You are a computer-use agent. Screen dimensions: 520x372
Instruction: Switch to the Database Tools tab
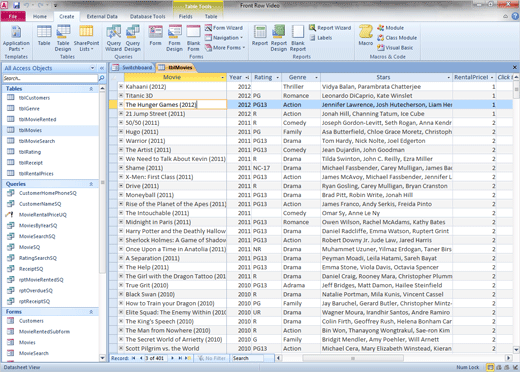coord(147,16)
